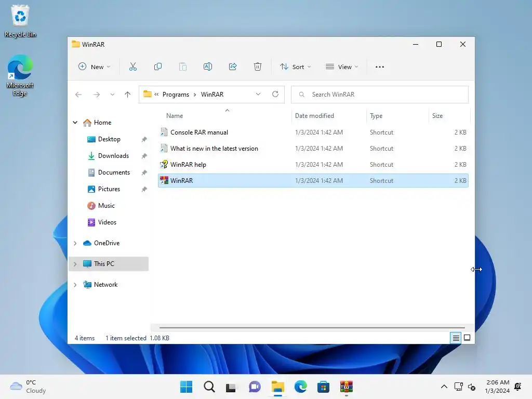Click the network status tray icon

click(x=458, y=387)
